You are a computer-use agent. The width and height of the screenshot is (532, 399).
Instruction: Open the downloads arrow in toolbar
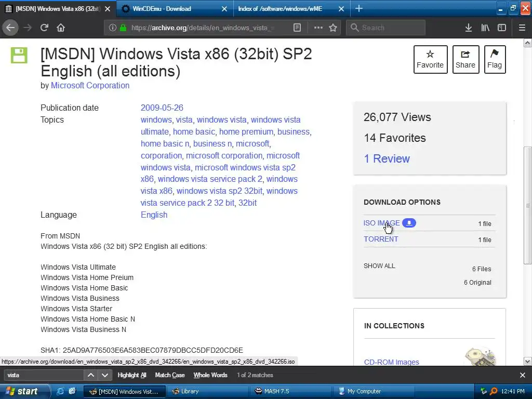[x=469, y=28]
